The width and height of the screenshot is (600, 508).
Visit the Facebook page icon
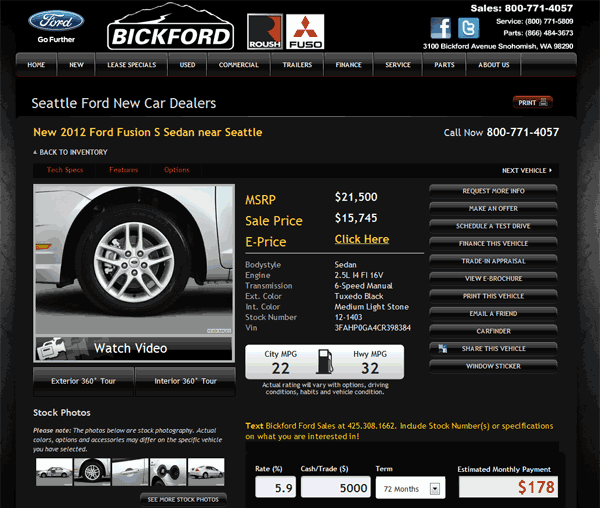coord(440,28)
